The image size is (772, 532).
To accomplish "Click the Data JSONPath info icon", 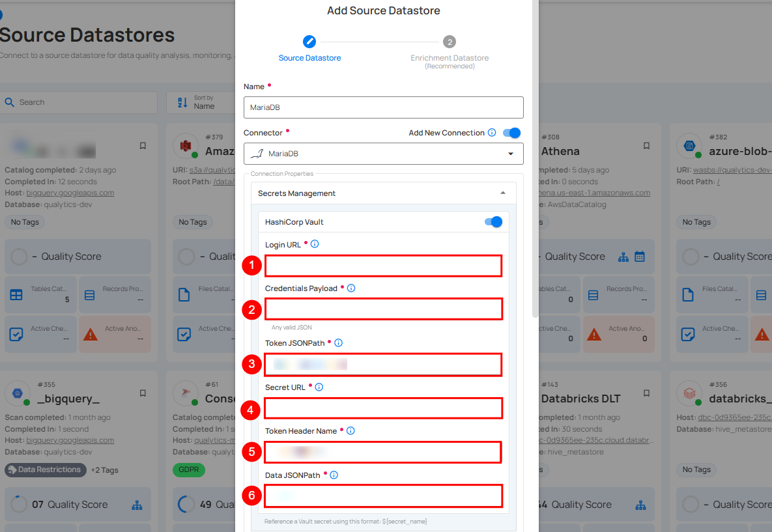I will [x=334, y=475].
